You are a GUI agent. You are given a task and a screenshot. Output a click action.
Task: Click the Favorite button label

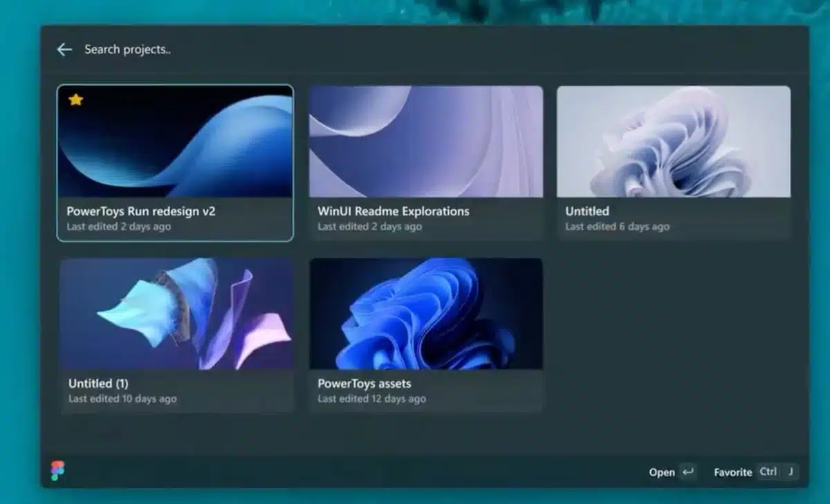point(733,472)
